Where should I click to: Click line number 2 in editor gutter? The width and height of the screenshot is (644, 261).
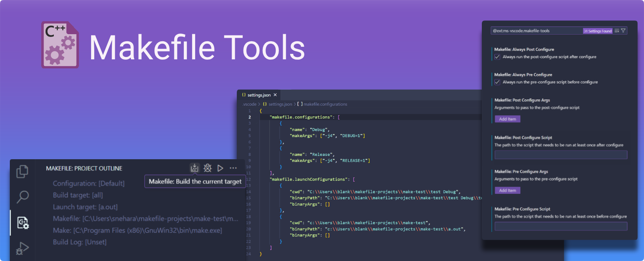pyautogui.click(x=249, y=117)
